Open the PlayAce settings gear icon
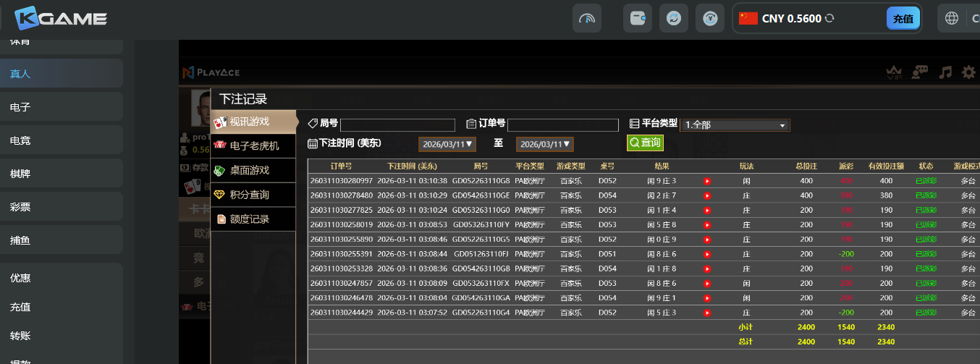Viewport: 980px width, 364px height. (968, 72)
